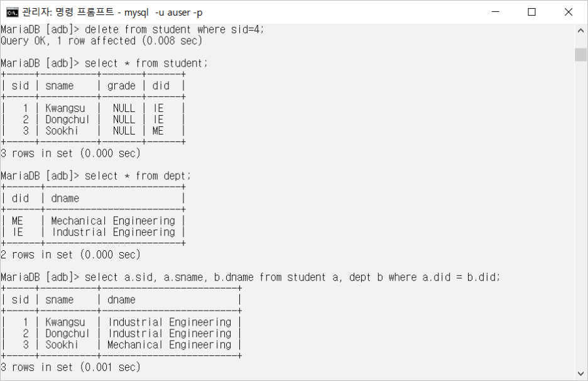This screenshot has width=588, height=381.
Task: Click '3 rows in set (0.001 sec)' text
Action: coord(70,367)
